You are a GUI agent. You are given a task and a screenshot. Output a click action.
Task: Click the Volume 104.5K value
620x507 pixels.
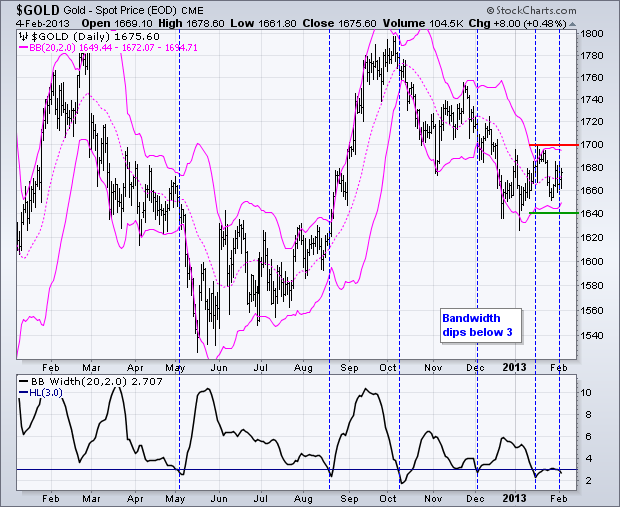(x=423, y=23)
